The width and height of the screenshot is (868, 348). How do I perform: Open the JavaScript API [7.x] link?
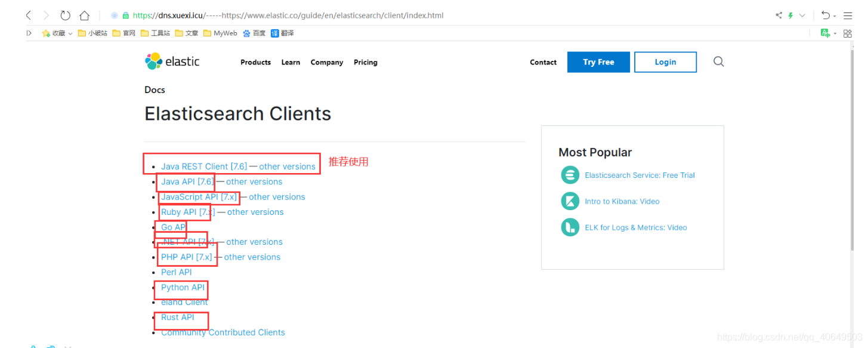[199, 197]
